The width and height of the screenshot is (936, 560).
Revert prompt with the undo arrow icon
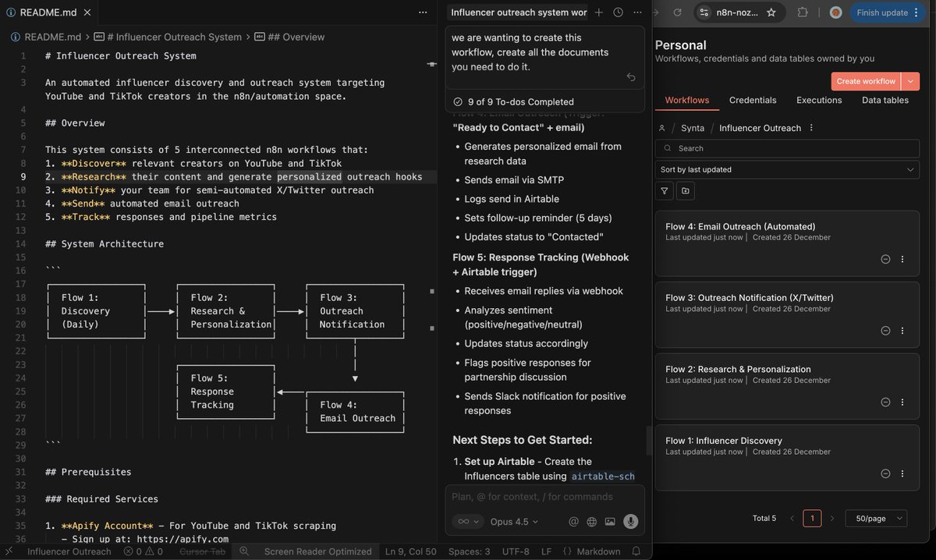point(631,76)
